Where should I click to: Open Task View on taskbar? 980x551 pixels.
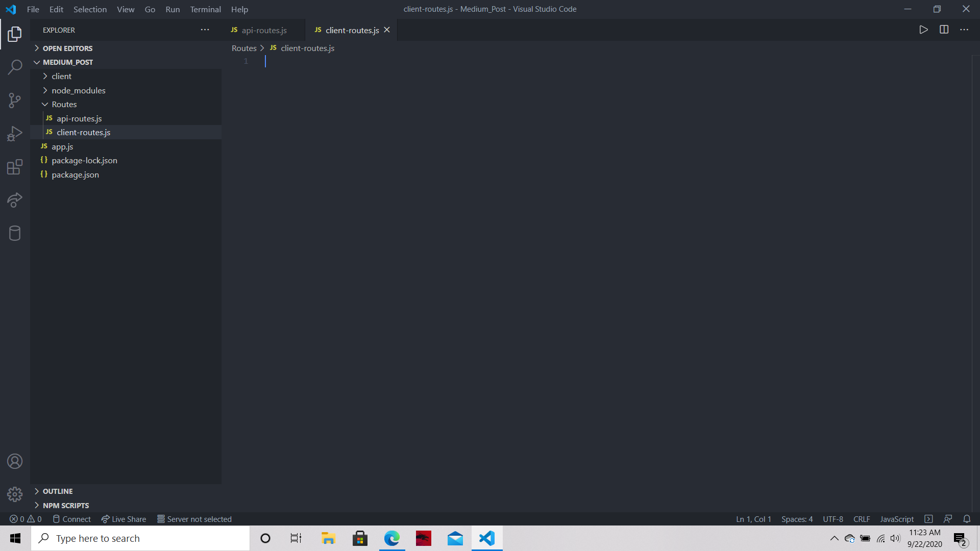(296, 538)
